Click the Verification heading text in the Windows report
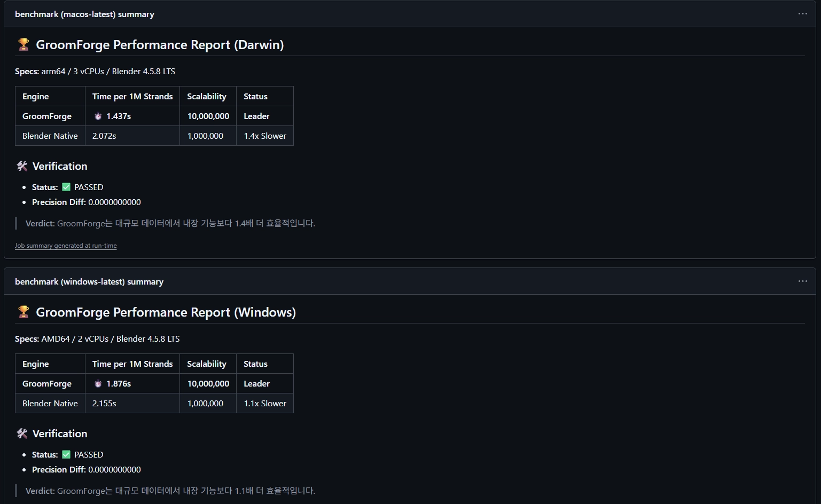 (x=60, y=434)
